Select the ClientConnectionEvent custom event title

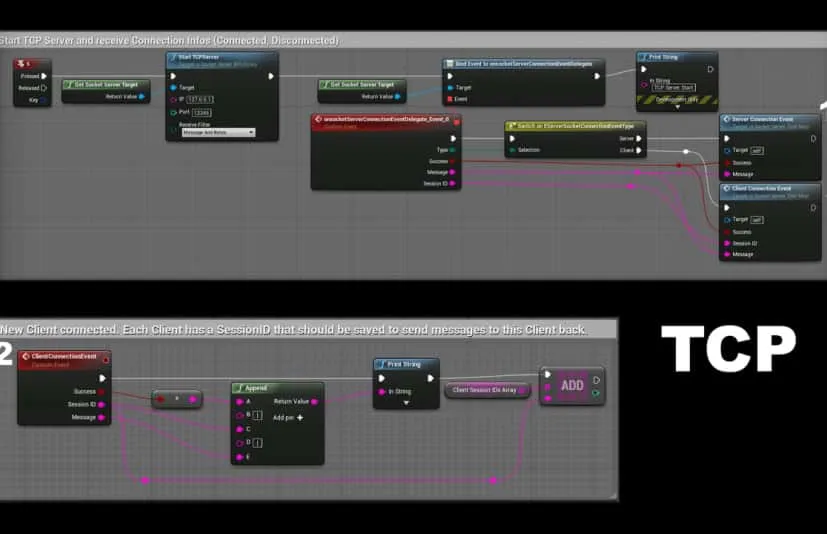tap(64, 359)
